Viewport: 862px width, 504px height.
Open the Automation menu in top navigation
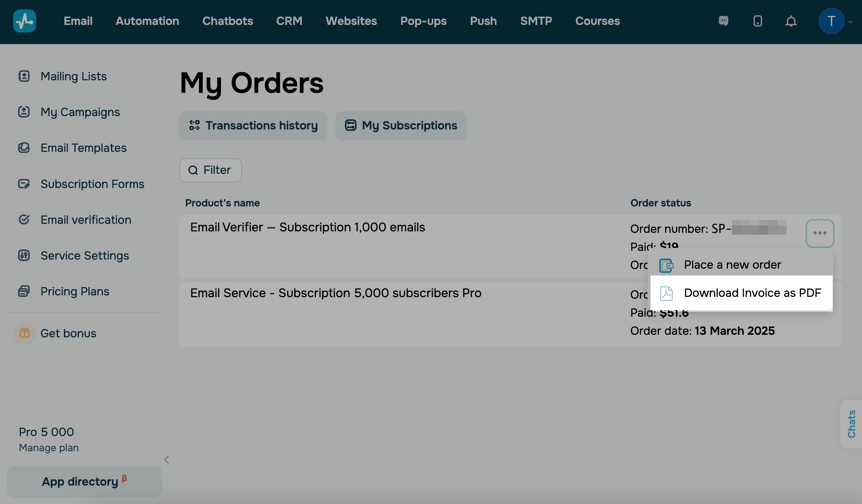(x=147, y=21)
